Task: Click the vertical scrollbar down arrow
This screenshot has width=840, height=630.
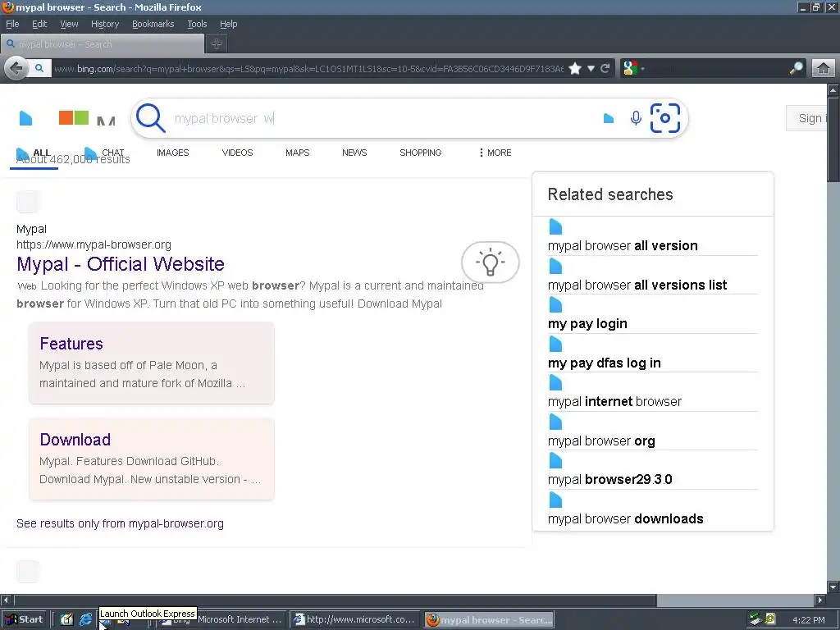Action: click(x=833, y=587)
